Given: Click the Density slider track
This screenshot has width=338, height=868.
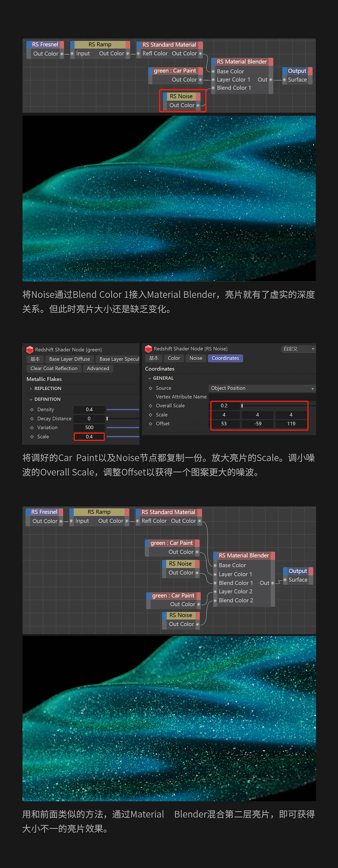Looking at the screenshot, I should tap(123, 409).
